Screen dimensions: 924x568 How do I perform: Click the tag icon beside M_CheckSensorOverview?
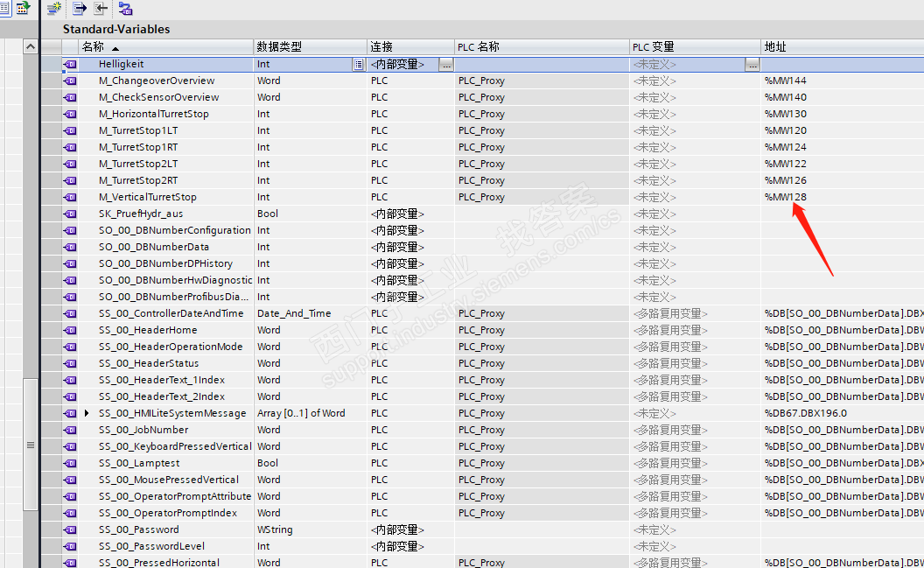tap(70, 97)
